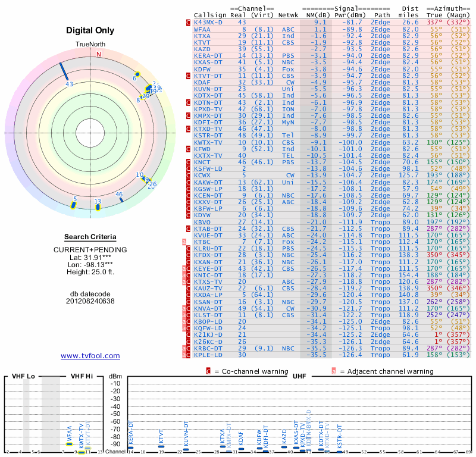Click the co-channel warning legend icon
The width and height of the screenshot is (476, 457).
click(208, 371)
